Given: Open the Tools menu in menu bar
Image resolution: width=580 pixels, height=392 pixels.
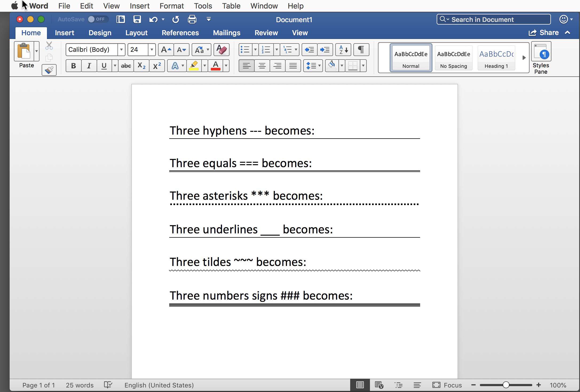Looking at the screenshot, I should (x=203, y=6).
